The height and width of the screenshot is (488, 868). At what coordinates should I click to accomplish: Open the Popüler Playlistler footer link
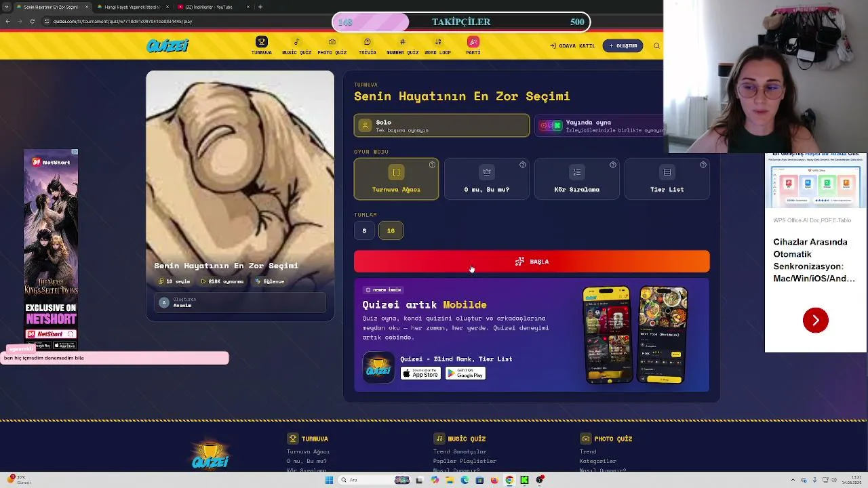pos(465,461)
